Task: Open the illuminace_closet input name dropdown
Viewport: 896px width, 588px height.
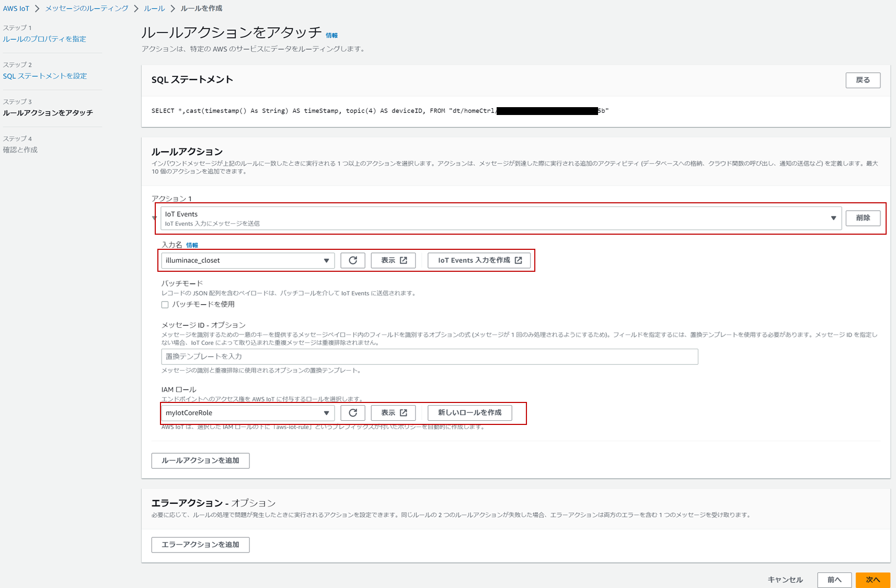Action: [248, 260]
